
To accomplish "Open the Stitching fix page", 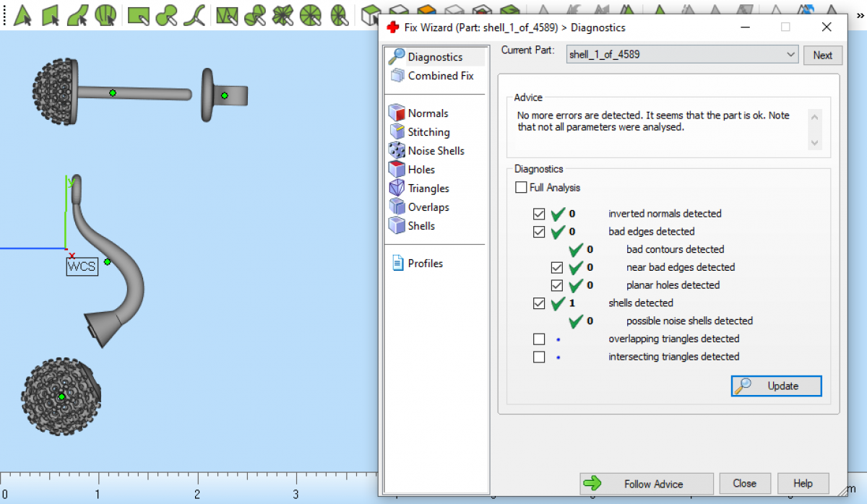I will (428, 132).
